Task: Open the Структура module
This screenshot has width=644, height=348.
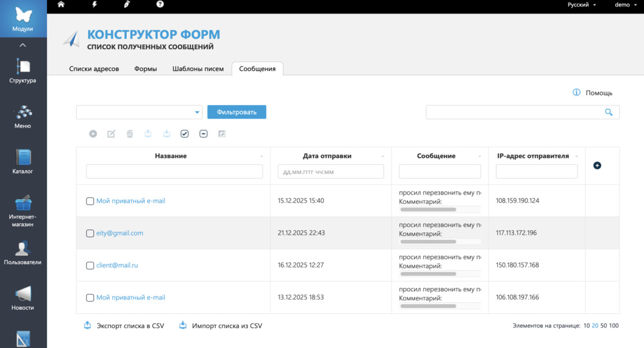Action: [x=23, y=71]
